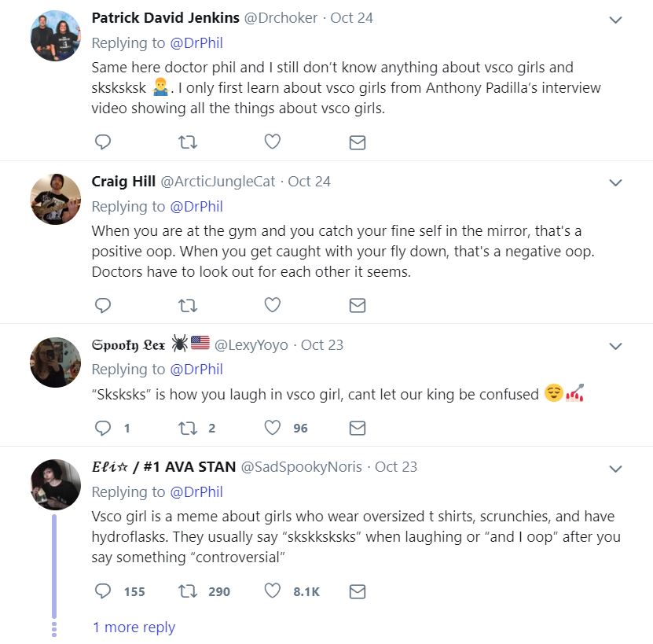This screenshot has width=653, height=644.
Task: Like Patrick David Jenkins' tweet
Action: point(273,142)
